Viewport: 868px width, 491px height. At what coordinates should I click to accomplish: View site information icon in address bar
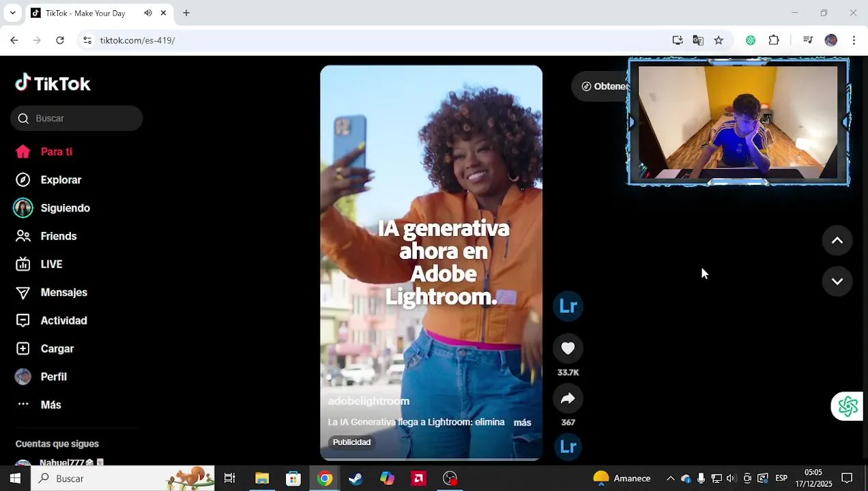point(87,40)
